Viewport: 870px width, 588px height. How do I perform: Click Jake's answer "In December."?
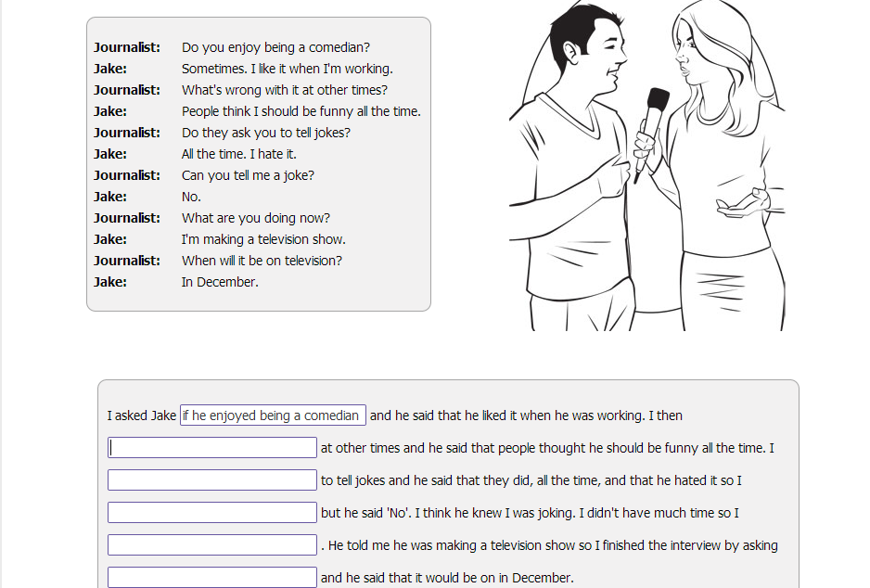[x=220, y=282]
